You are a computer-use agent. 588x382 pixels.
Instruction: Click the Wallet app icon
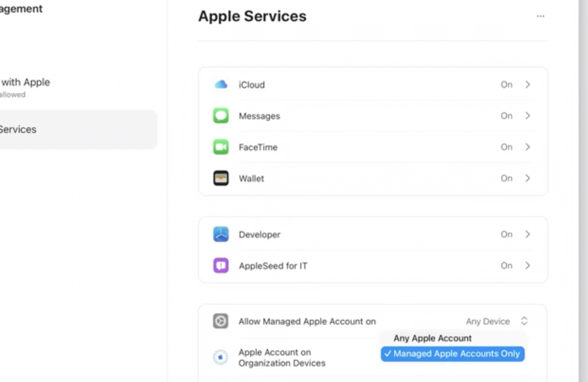(x=221, y=178)
